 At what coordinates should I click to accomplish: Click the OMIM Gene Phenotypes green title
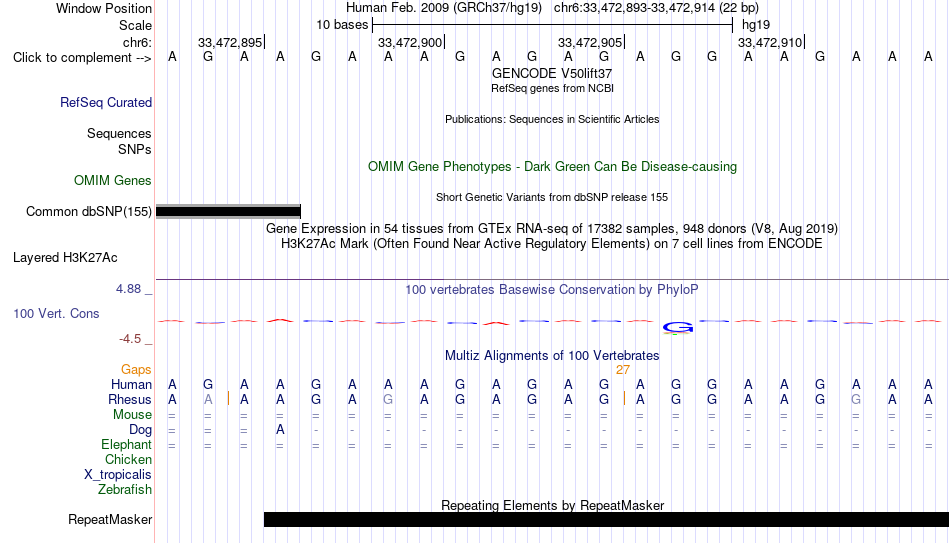coord(552,167)
